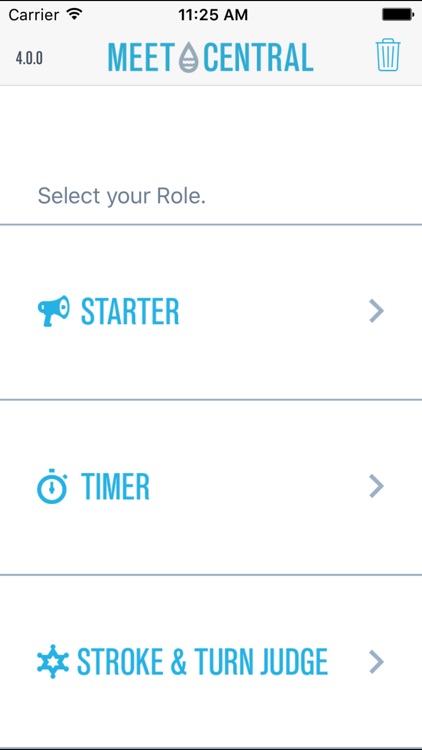
Task: Click the sheriff star badge icon
Action: (x=53, y=662)
